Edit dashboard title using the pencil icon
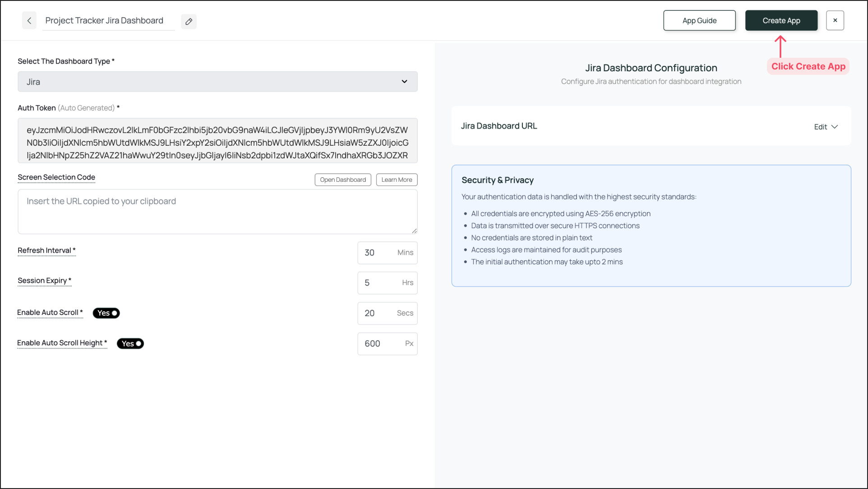This screenshot has height=489, width=868. (189, 21)
